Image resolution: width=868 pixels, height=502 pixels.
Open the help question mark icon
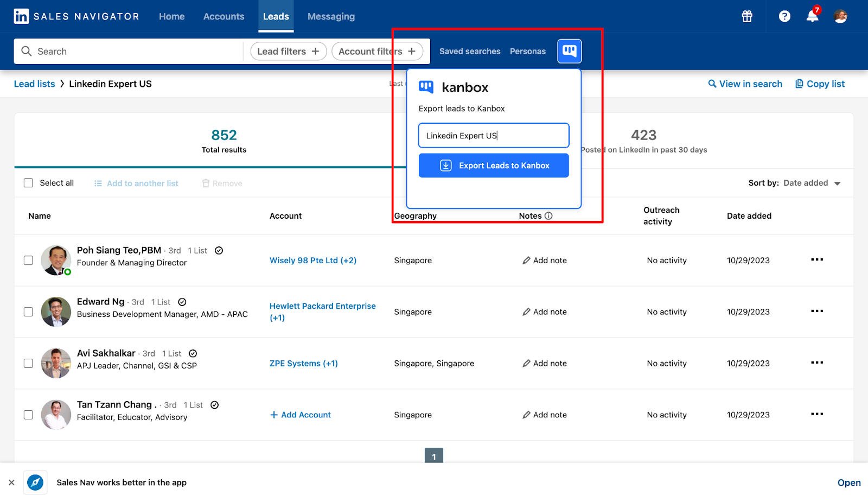784,16
